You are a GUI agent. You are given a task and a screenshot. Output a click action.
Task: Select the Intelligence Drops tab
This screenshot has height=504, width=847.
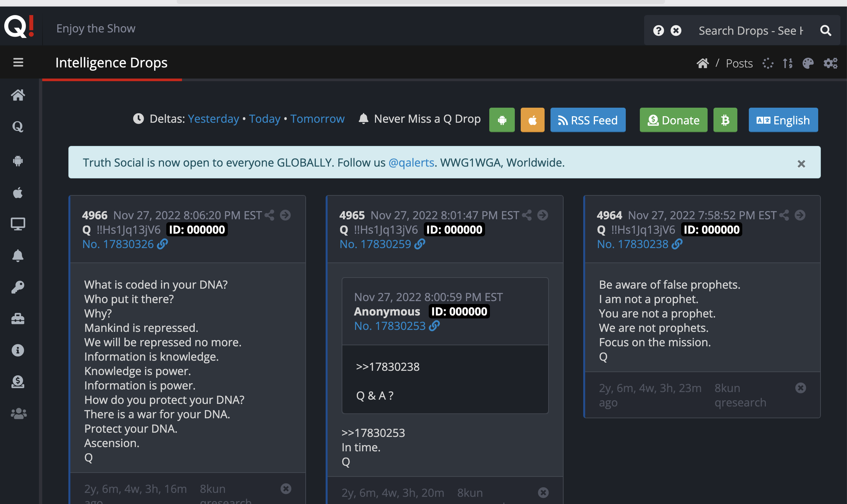click(x=111, y=63)
